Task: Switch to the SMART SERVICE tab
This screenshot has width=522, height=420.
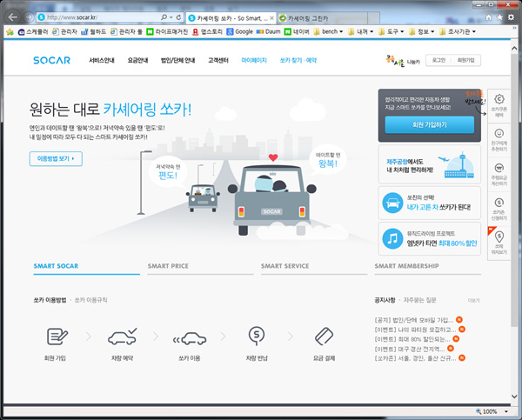Action: tap(314, 267)
